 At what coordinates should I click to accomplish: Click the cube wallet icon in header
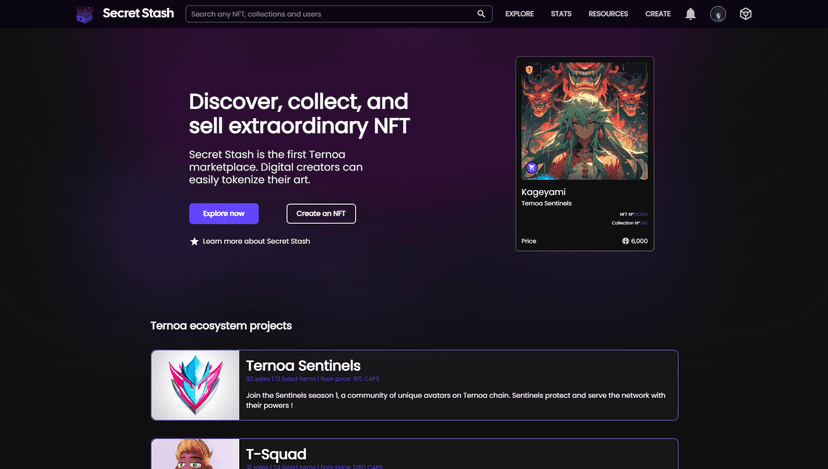(746, 14)
